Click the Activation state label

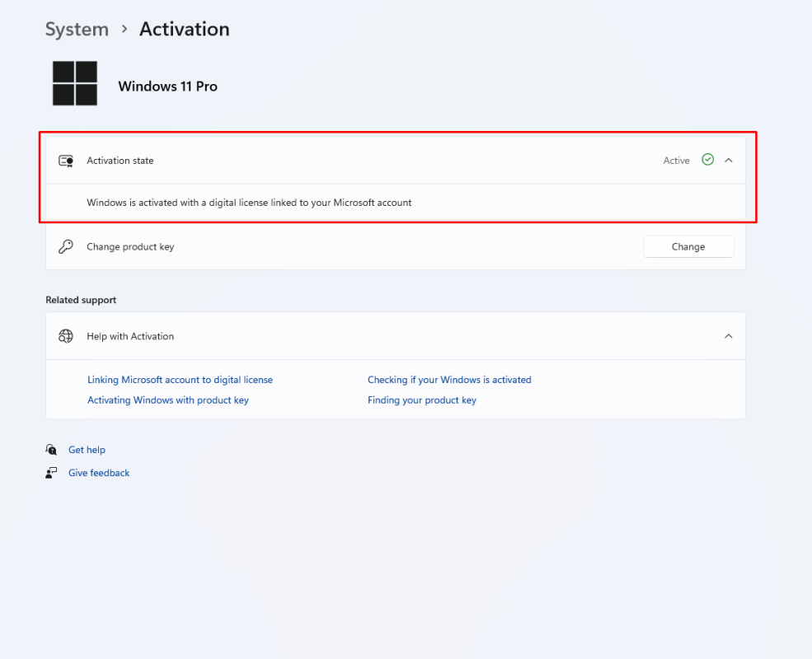coord(120,161)
